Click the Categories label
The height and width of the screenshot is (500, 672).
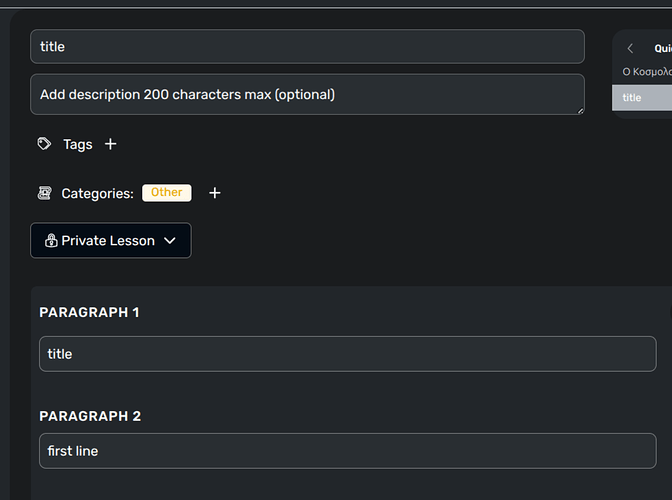97,194
